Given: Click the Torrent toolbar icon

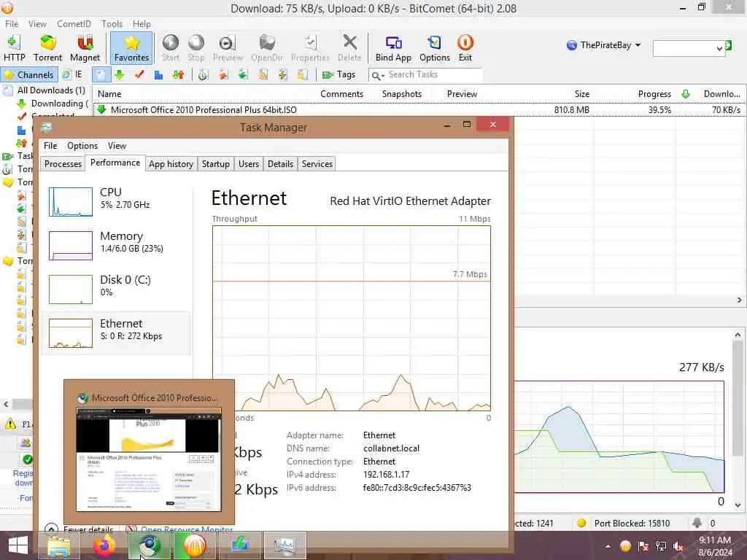Looking at the screenshot, I should 47,48.
